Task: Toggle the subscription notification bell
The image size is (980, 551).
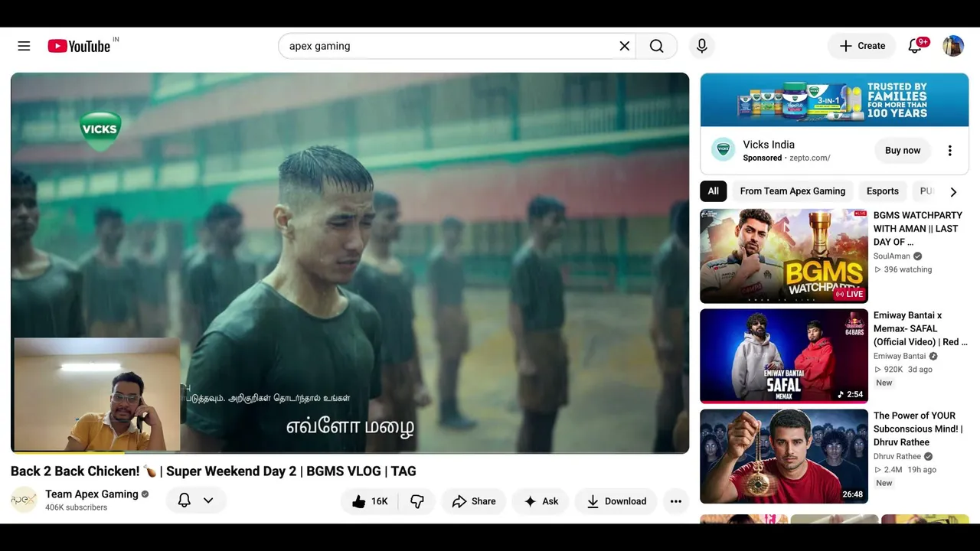Action: point(185,500)
